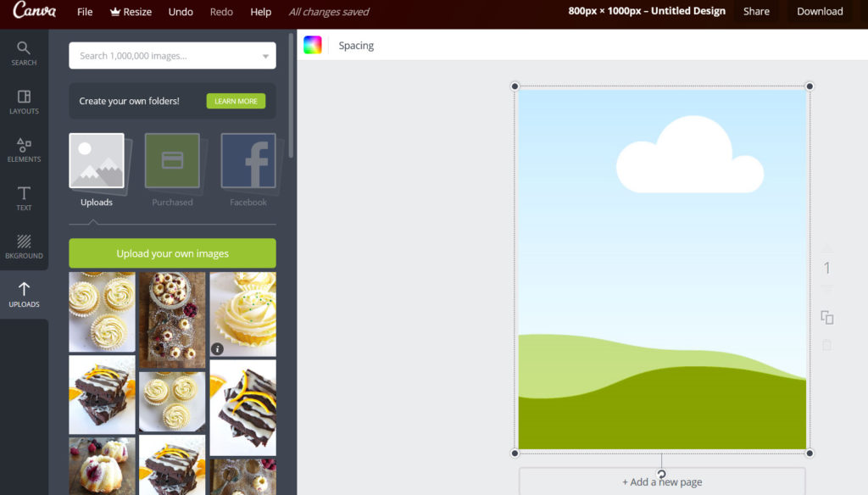Click the rotate handle below the canvas
Viewport: 868px width, 495px height.
[661, 474]
